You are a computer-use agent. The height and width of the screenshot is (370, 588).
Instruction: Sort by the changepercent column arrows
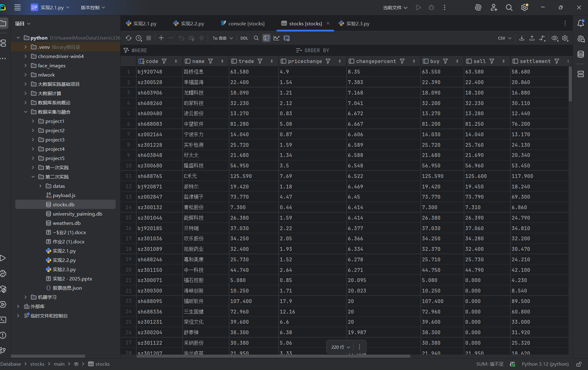pyautogui.click(x=414, y=61)
